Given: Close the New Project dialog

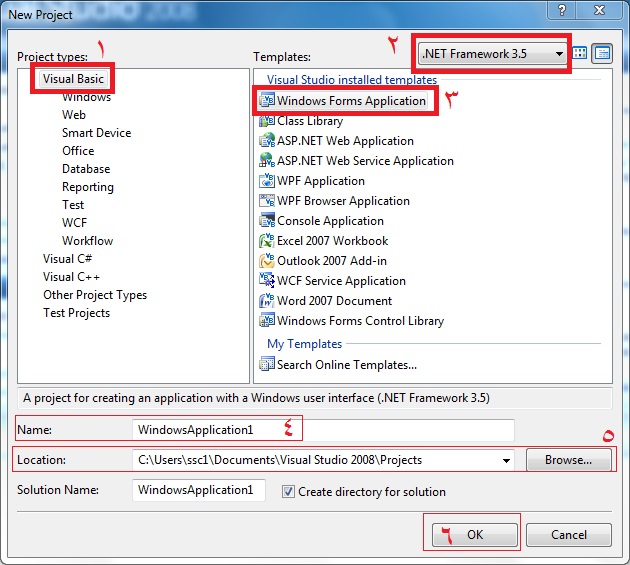Looking at the screenshot, I should click(599, 10).
